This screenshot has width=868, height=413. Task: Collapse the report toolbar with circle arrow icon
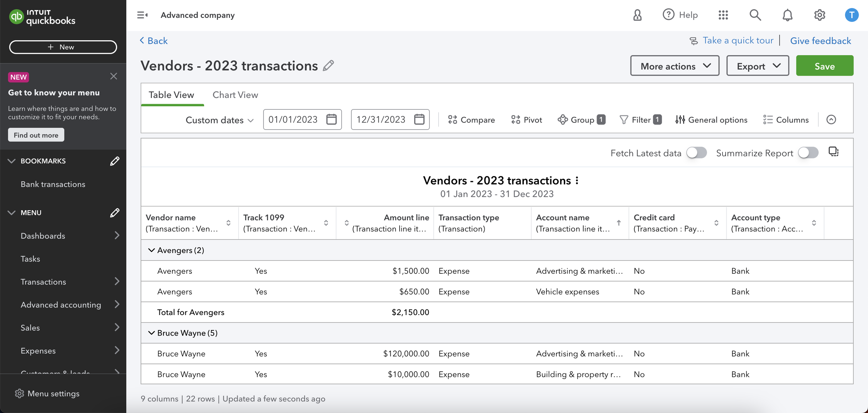[831, 119]
